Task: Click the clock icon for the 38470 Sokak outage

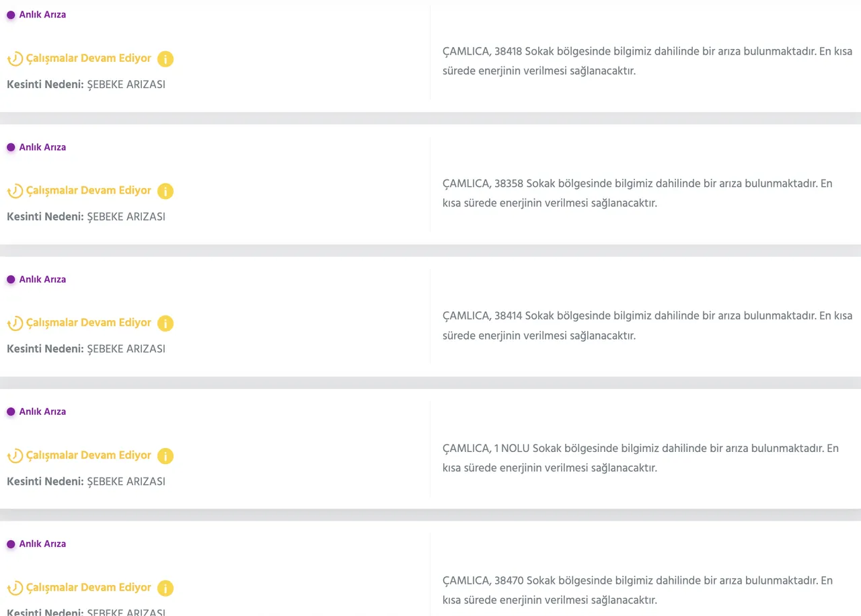Action: (15, 588)
